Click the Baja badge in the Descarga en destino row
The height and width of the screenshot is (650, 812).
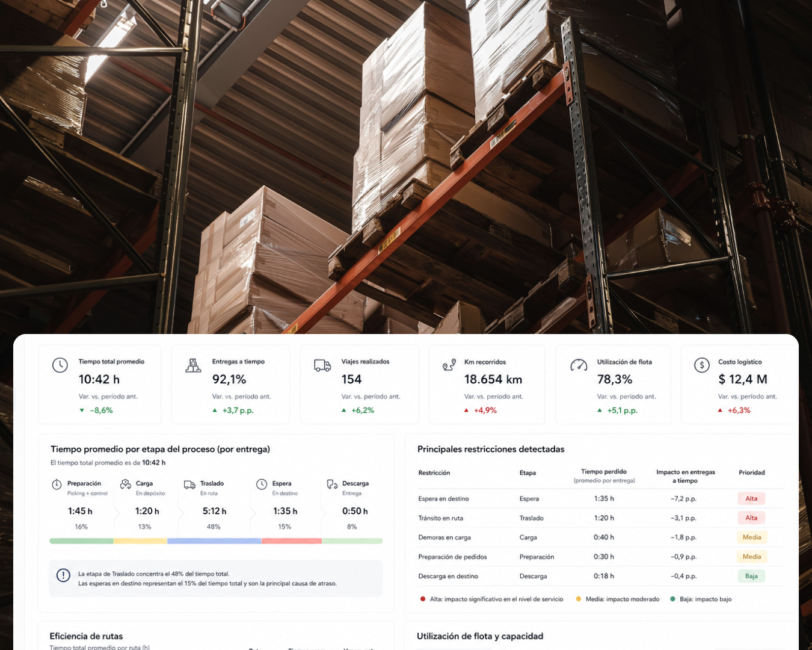click(751, 576)
